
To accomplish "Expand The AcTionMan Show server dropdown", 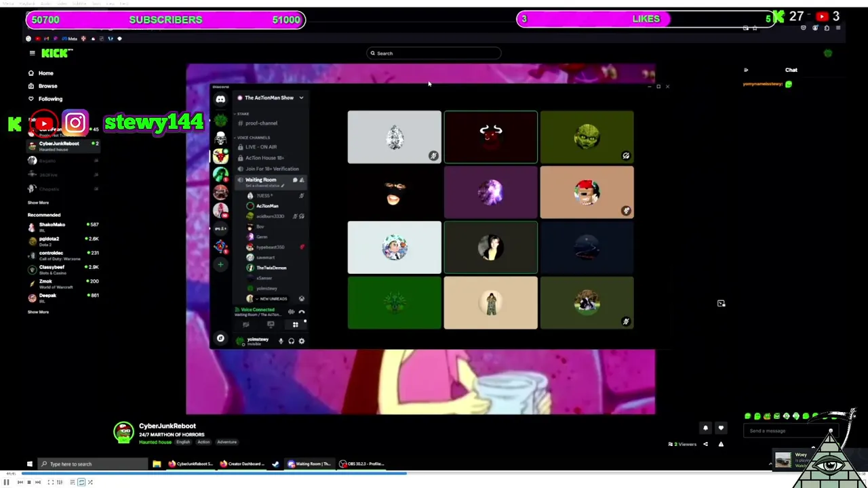I will click(301, 98).
